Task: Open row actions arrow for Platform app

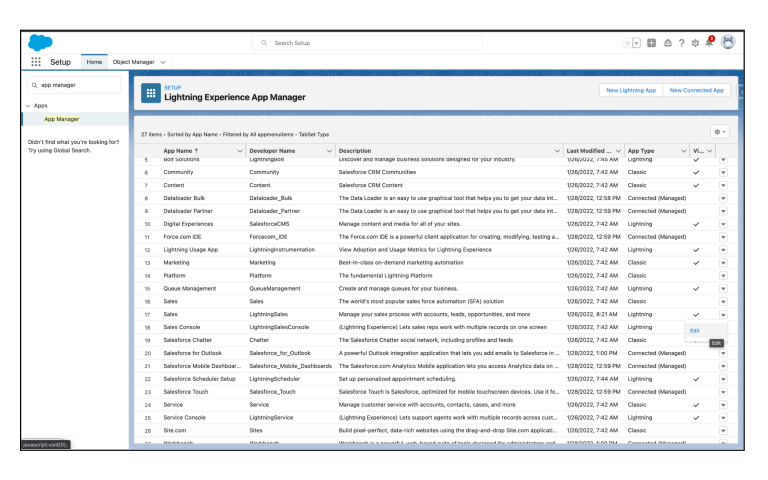Action: (x=723, y=276)
